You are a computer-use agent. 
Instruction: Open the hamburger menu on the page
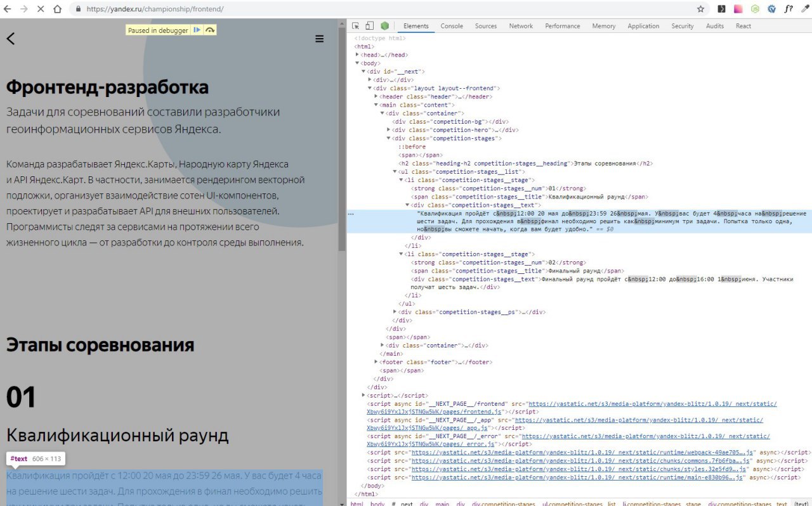(320, 39)
